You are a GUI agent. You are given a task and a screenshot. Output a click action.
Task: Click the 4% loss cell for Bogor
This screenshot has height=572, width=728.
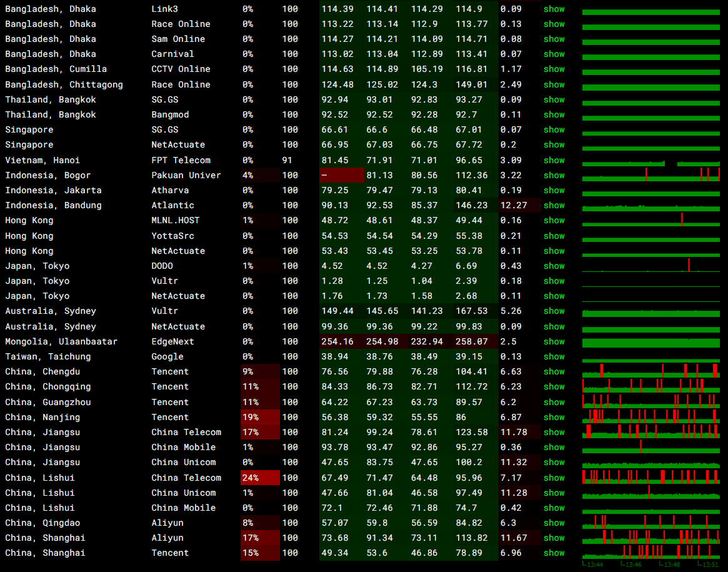(260, 175)
